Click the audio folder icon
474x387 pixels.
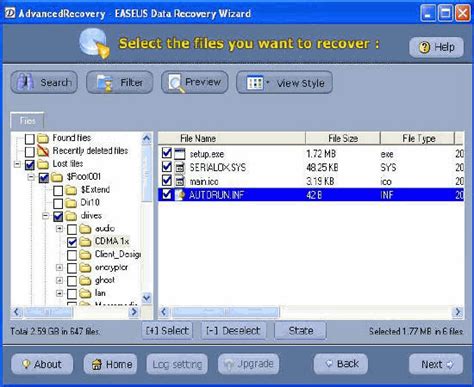(x=85, y=229)
